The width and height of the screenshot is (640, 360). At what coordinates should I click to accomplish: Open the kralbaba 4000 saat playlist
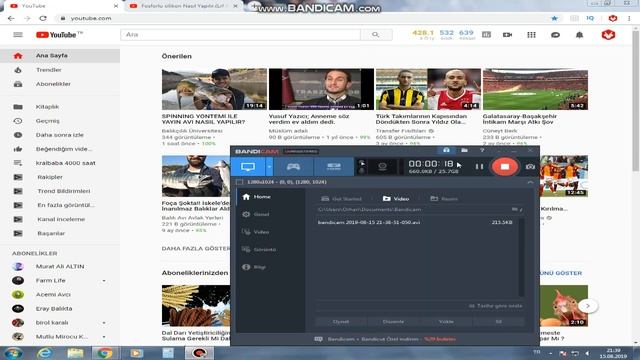coord(60,163)
